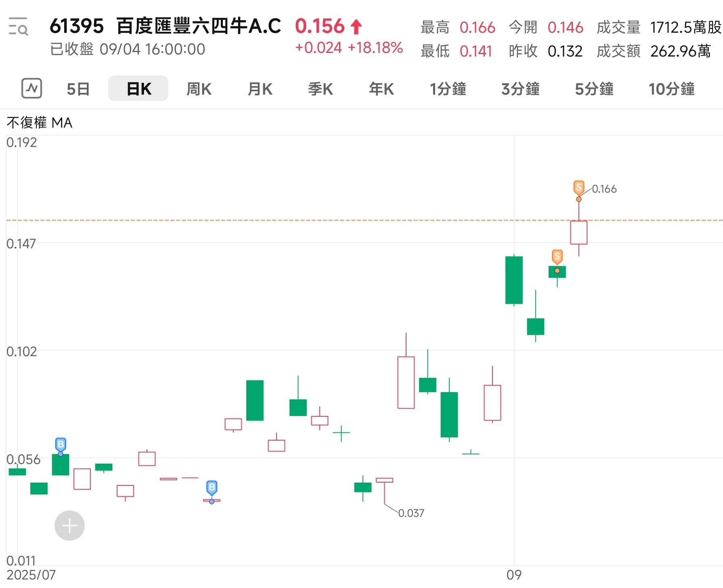Click the orange S sell marker at 0.166 high
Viewport: 723px width, 588px height.
579,188
